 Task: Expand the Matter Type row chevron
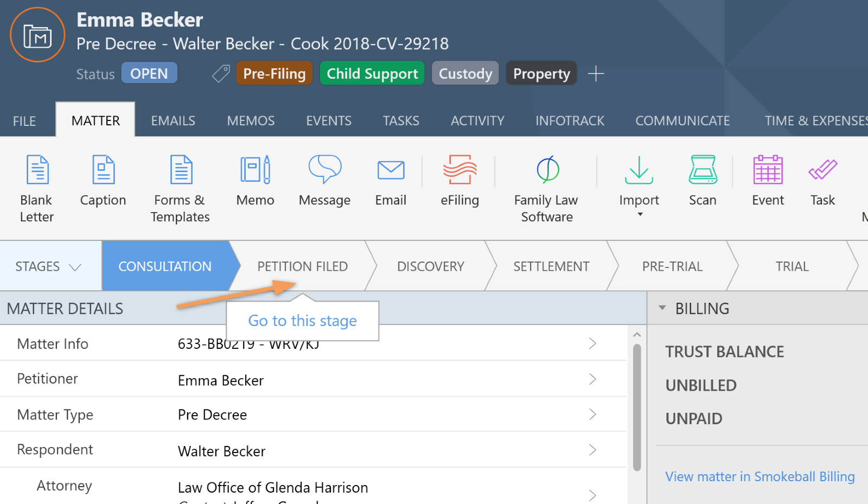point(592,414)
